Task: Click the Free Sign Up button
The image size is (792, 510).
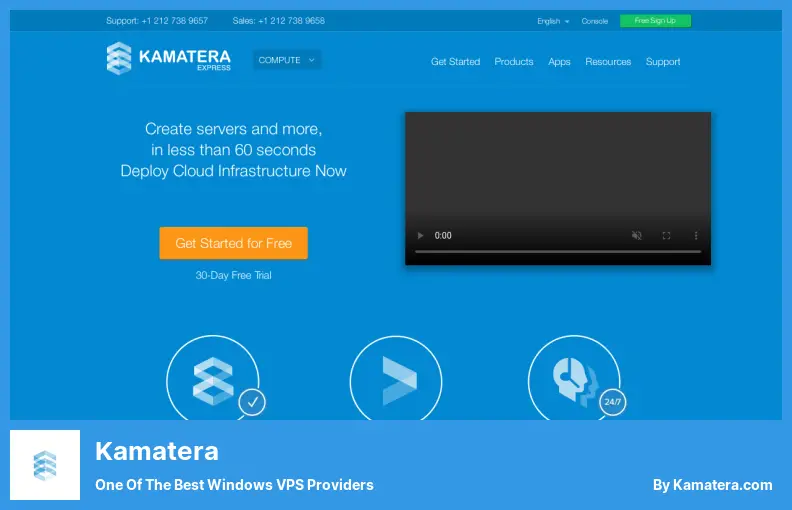Action: point(655,21)
